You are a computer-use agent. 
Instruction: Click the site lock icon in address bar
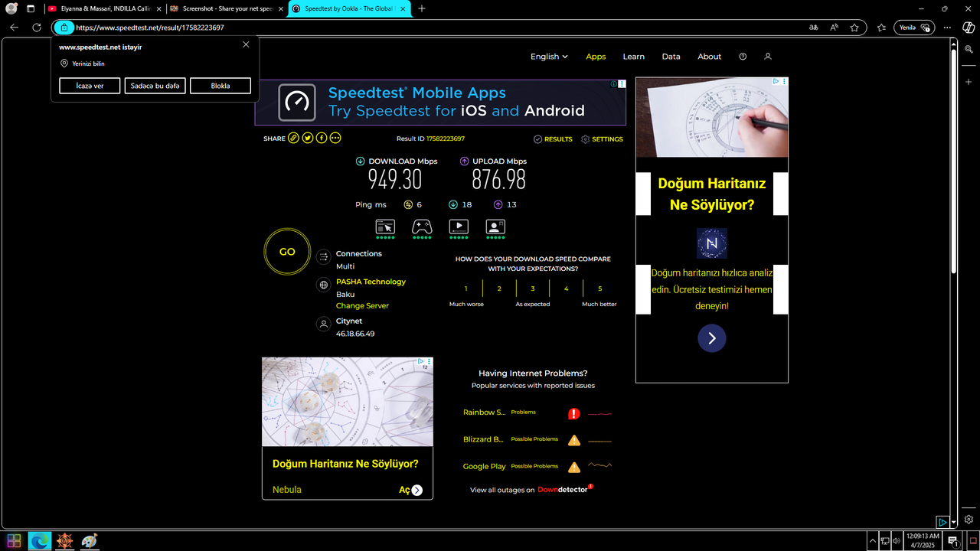click(64, 28)
